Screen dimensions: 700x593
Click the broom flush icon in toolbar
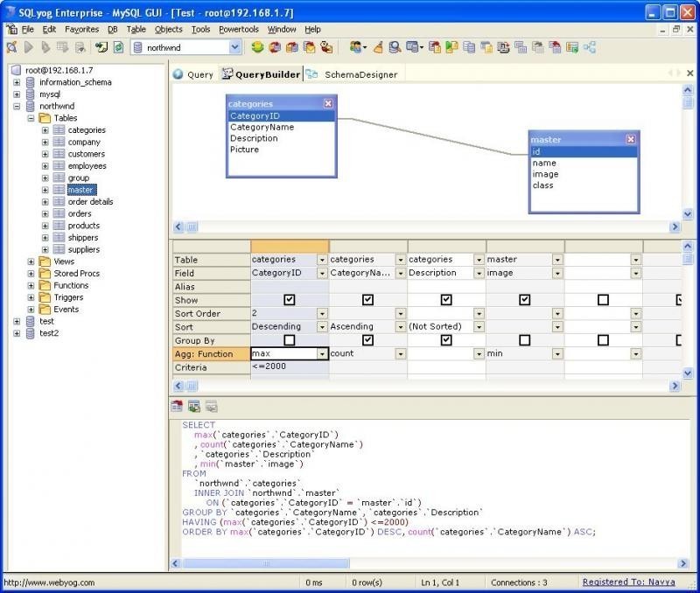coord(378,47)
